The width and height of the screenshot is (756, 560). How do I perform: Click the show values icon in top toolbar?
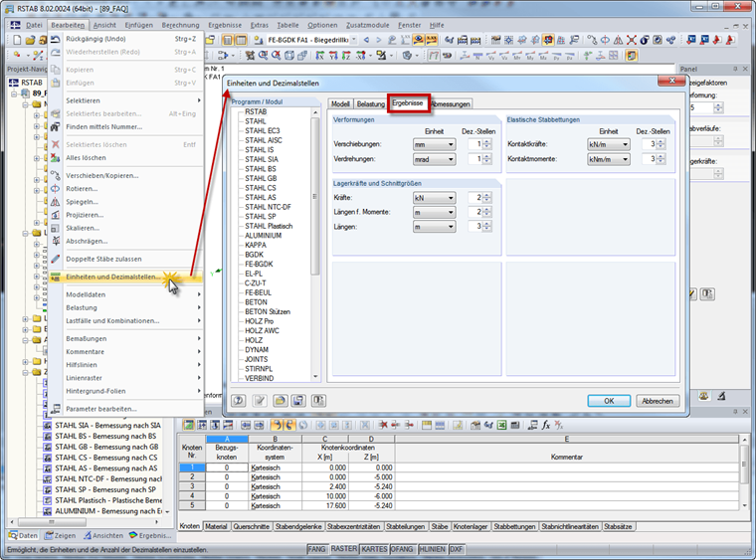click(431, 40)
